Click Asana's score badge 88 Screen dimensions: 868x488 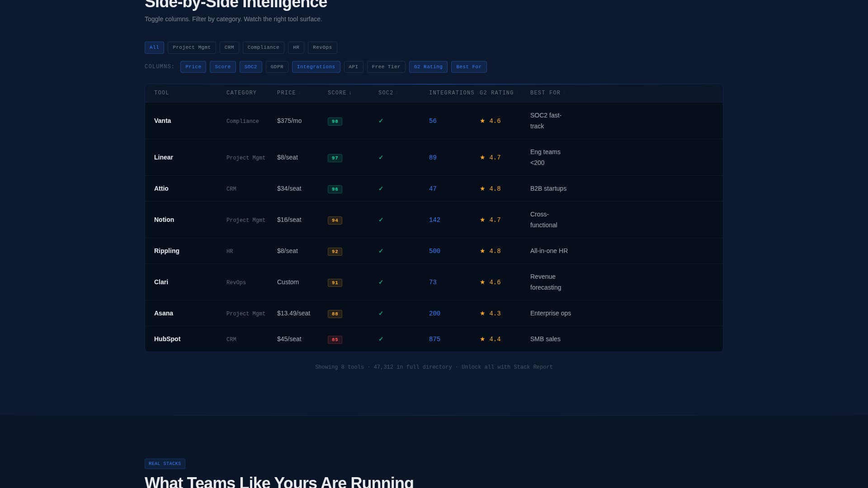[335, 314]
